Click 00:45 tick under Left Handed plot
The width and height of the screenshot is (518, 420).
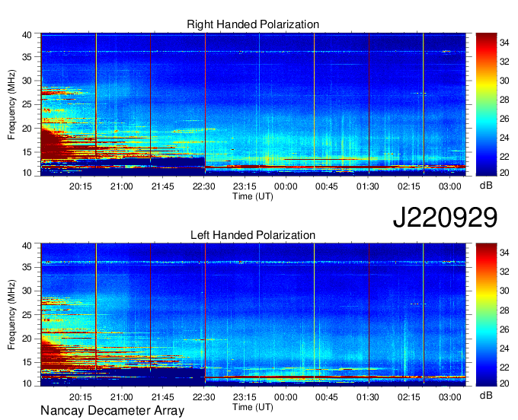327,397
